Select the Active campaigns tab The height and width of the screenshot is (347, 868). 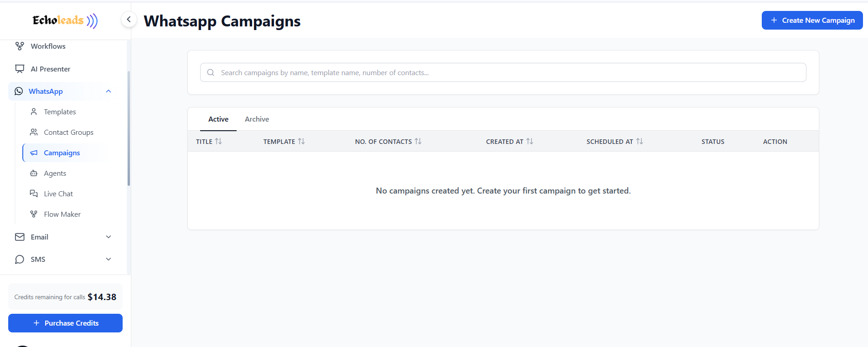tap(218, 119)
